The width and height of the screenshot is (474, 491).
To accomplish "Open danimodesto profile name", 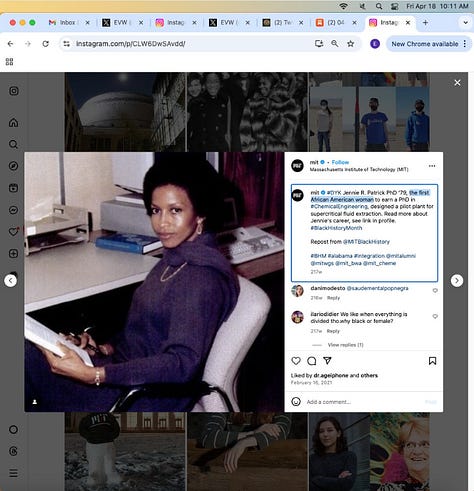I will [328, 288].
